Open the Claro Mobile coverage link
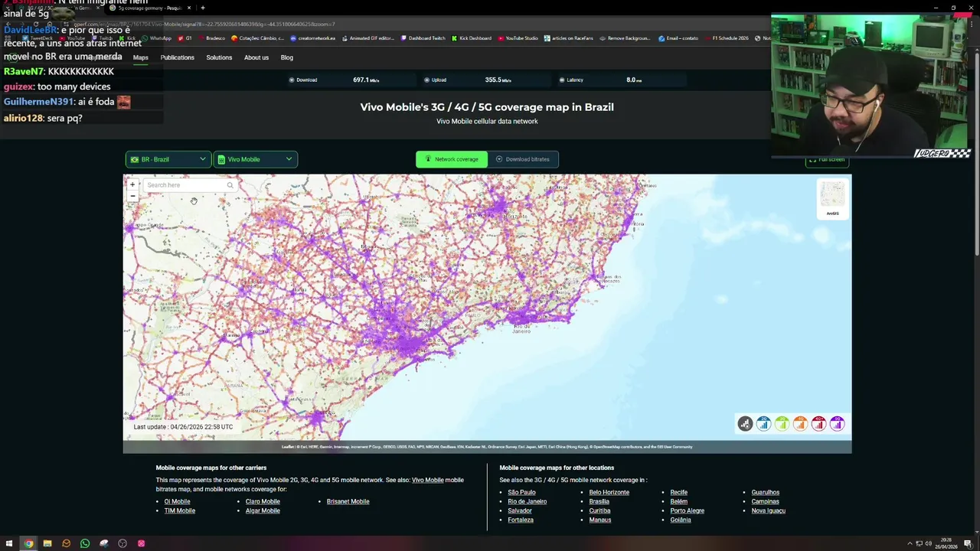980x551 pixels. pos(263,501)
